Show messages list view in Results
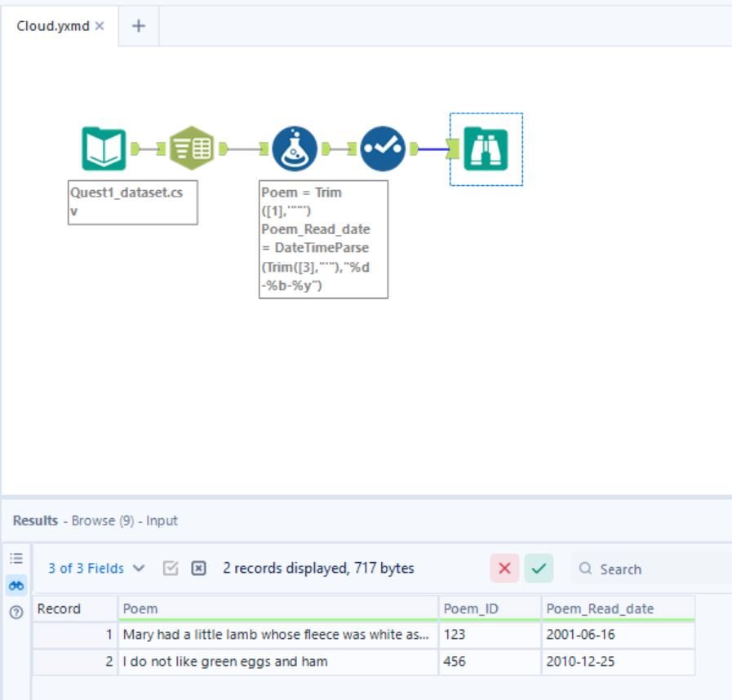732x700 pixels. pos(16,559)
